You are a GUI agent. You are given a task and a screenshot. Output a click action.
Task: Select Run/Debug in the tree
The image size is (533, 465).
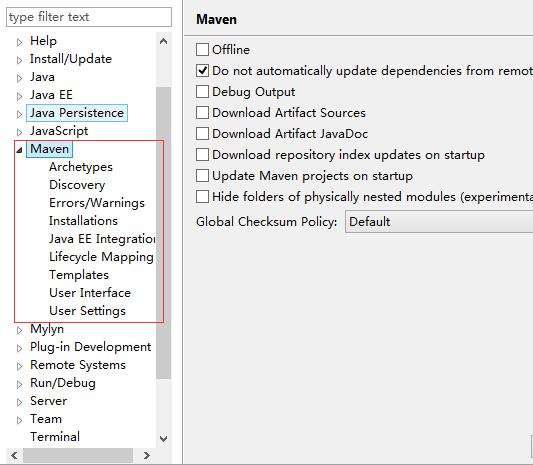(63, 383)
